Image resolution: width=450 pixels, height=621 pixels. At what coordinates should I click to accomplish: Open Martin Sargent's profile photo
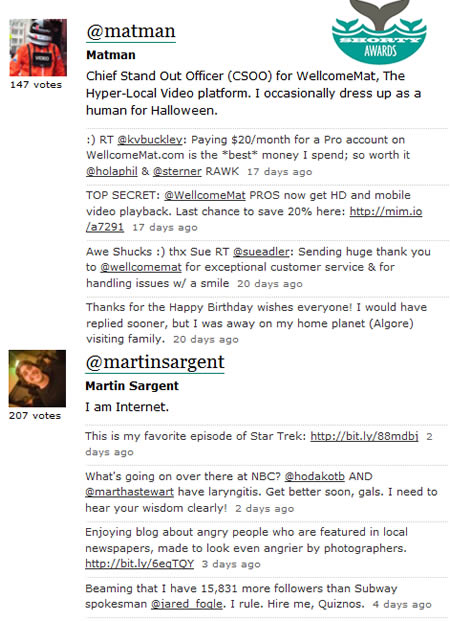tap(37, 378)
